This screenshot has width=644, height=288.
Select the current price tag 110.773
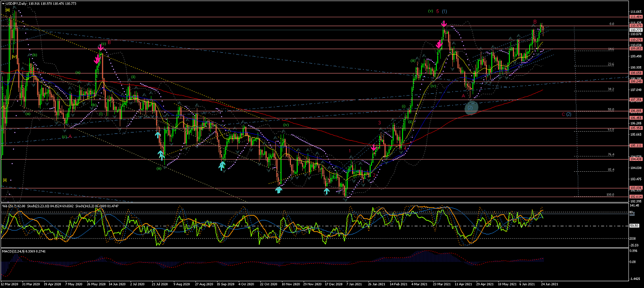click(635, 30)
